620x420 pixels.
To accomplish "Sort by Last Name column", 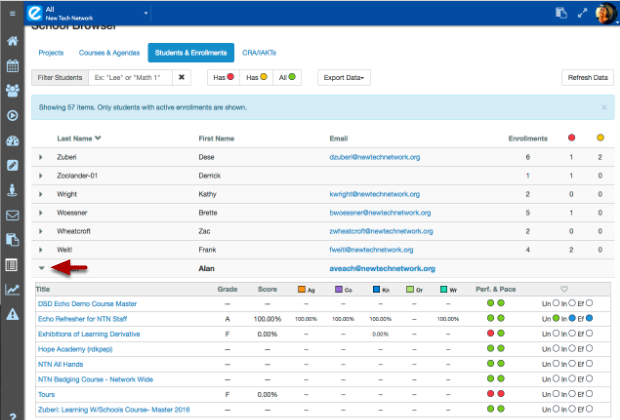I will pos(79,138).
